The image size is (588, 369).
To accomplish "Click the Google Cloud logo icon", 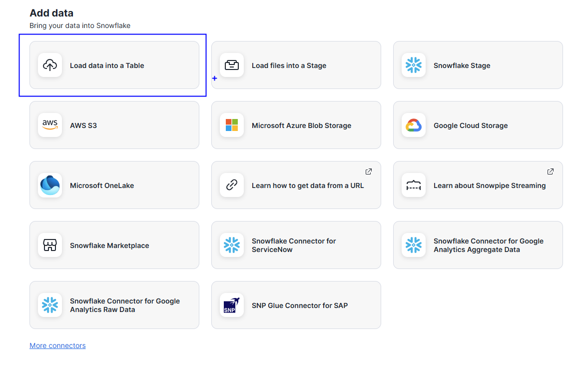I will [414, 125].
